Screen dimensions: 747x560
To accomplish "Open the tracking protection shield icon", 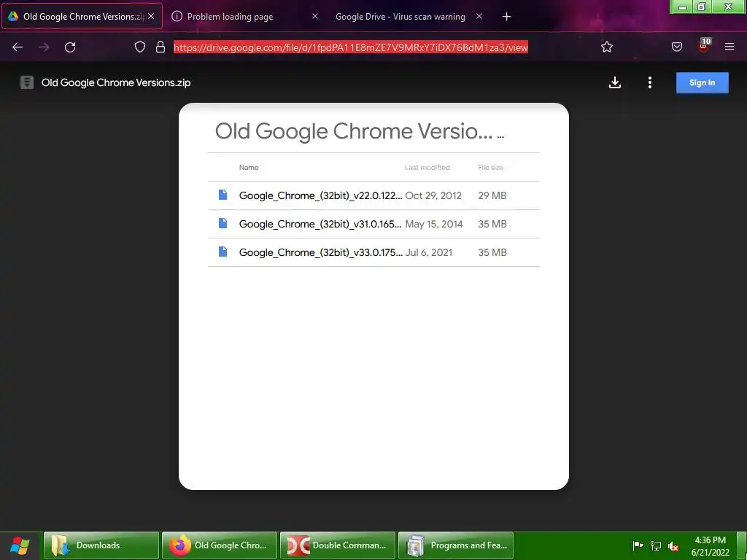I will click(139, 47).
